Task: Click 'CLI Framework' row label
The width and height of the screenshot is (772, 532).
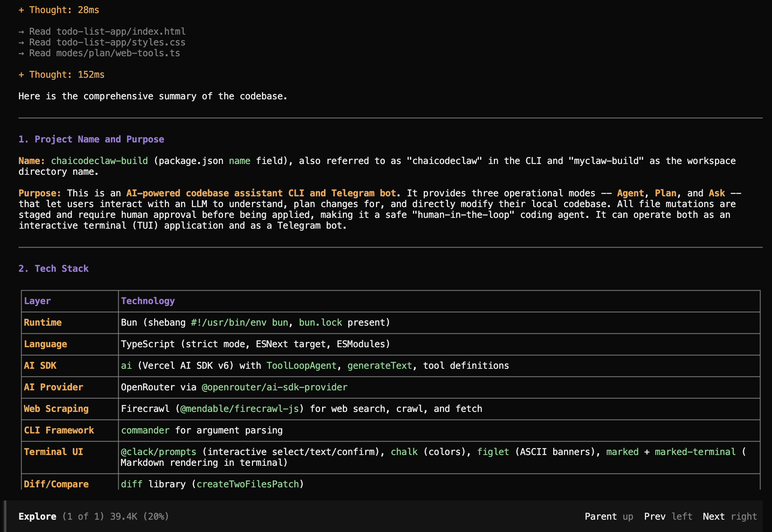Action: 59,430
